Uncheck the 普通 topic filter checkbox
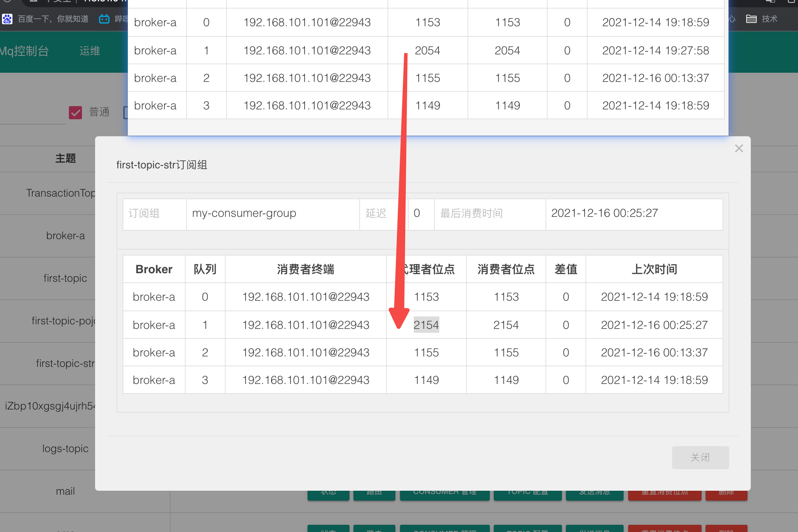This screenshot has width=798, height=532. [x=75, y=112]
